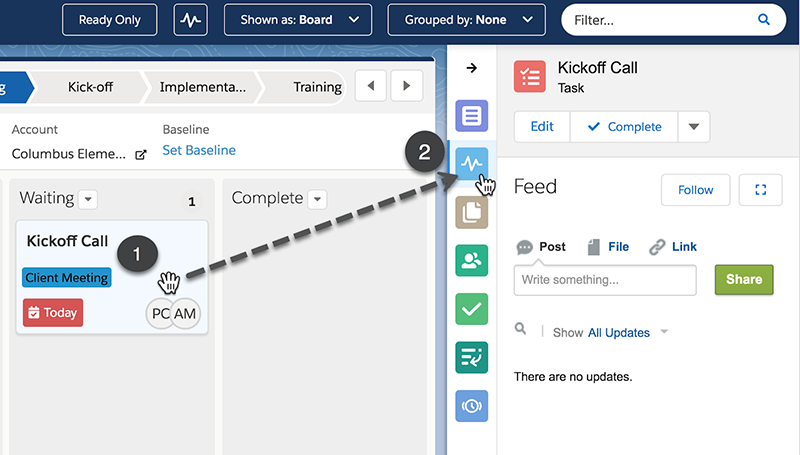The height and width of the screenshot is (455, 800).
Task: Click the green Share button
Action: 744,280
